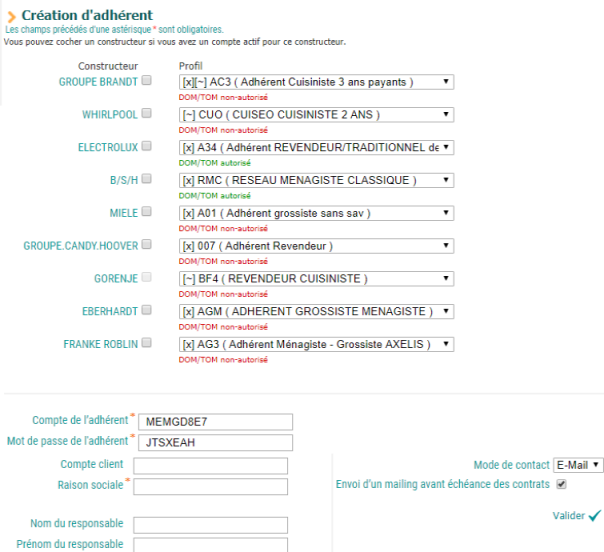Enable the FRANKE ROBLIN checkbox
The height and width of the screenshot is (552, 604).
pyautogui.click(x=146, y=342)
